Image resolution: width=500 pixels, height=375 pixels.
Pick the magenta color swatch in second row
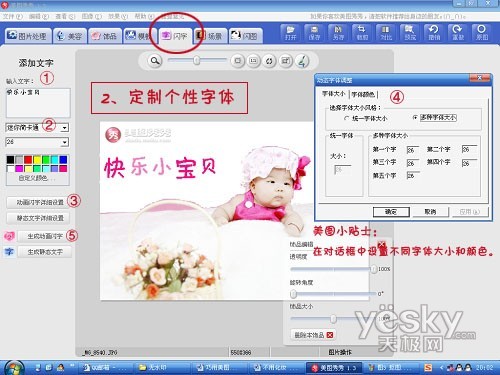(x=19, y=168)
